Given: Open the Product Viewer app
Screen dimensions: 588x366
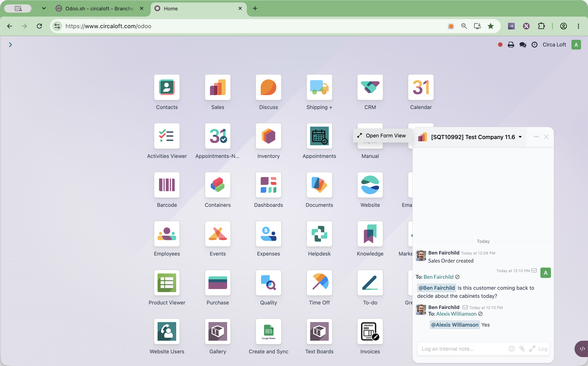Looking at the screenshot, I should point(167,283).
